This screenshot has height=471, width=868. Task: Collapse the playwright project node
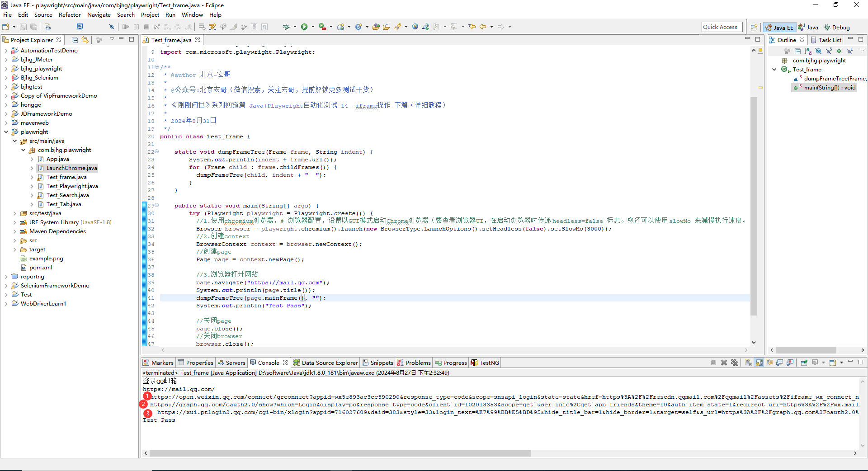[x=6, y=132]
